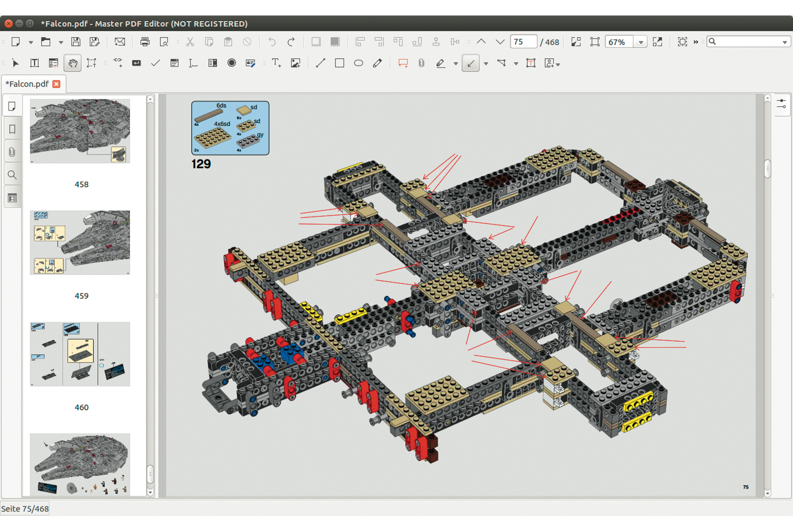793x532 pixels.
Task: Select the Edit Text tool
Action: (34, 63)
